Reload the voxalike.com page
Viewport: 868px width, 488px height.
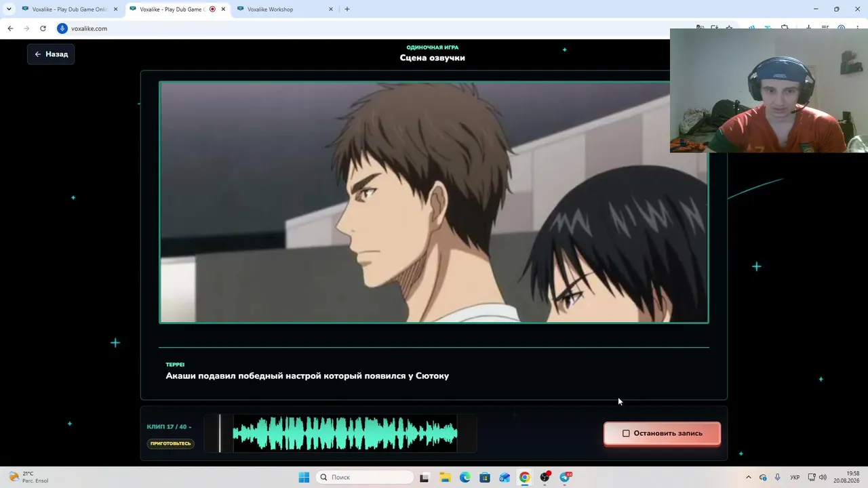(43, 28)
